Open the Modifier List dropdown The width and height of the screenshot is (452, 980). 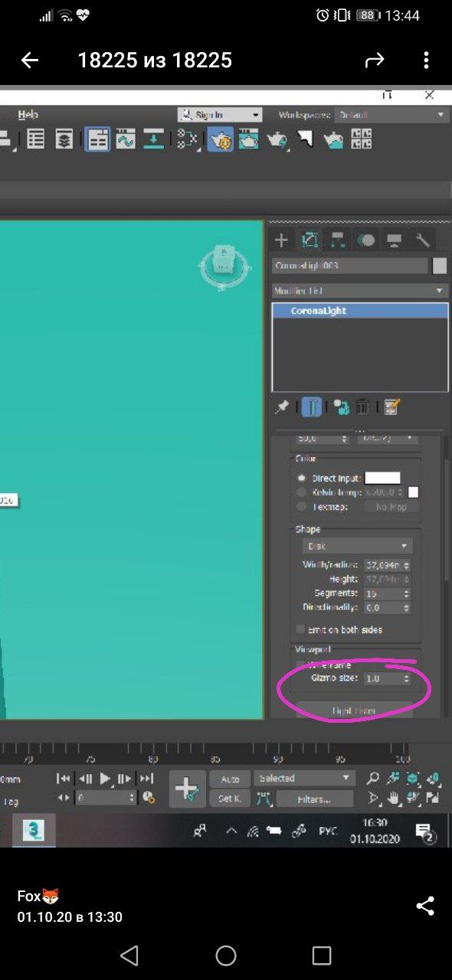(359, 291)
